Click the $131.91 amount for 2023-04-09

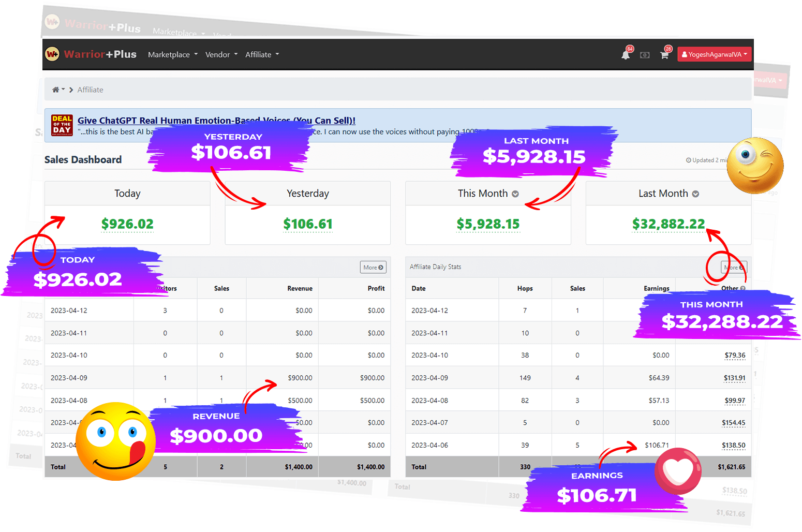click(734, 378)
